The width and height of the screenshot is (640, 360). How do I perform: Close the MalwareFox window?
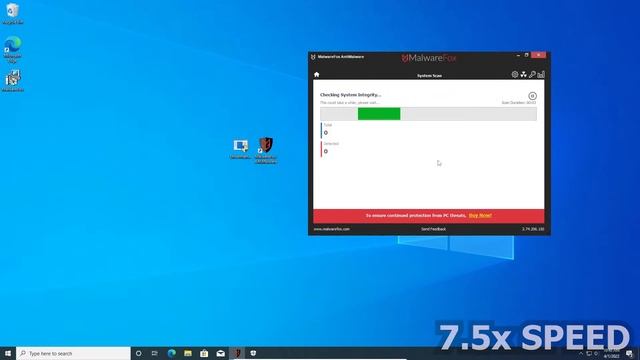tap(538, 55)
